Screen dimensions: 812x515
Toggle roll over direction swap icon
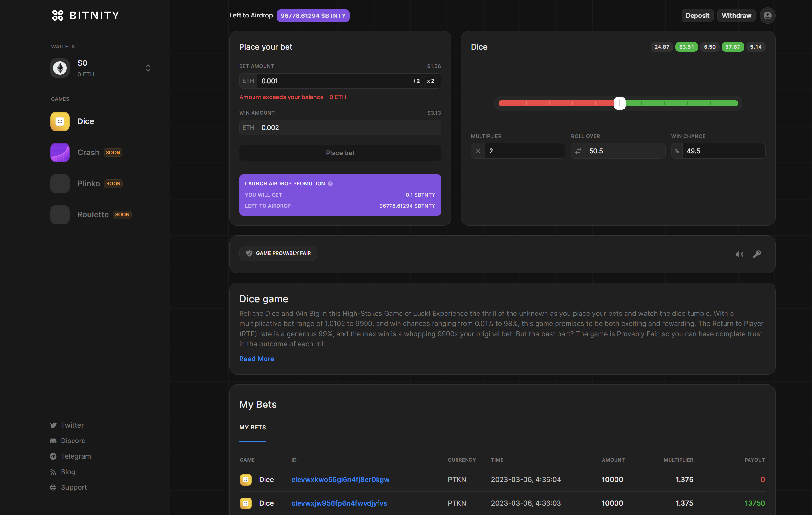coord(578,151)
